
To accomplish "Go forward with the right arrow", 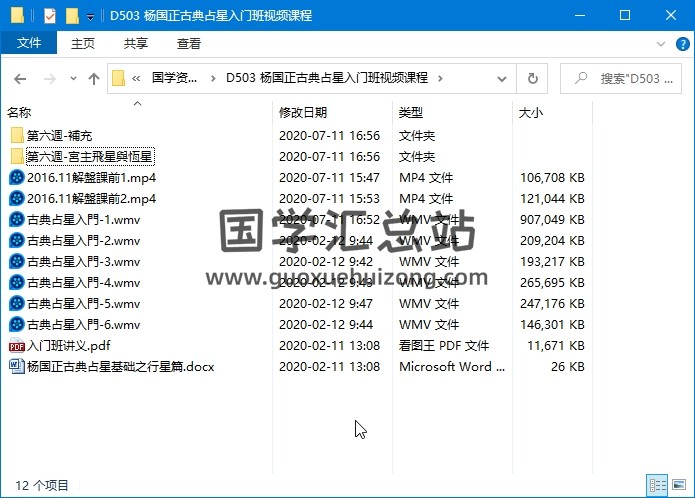I will pyautogui.click(x=50, y=79).
